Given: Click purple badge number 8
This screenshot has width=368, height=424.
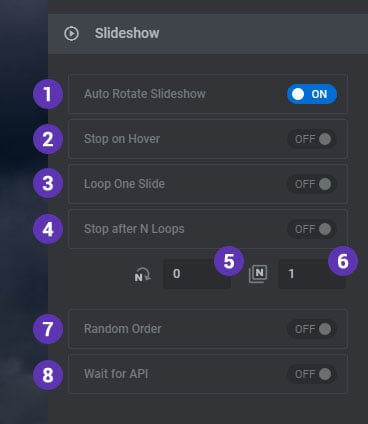Looking at the screenshot, I should [48, 375].
